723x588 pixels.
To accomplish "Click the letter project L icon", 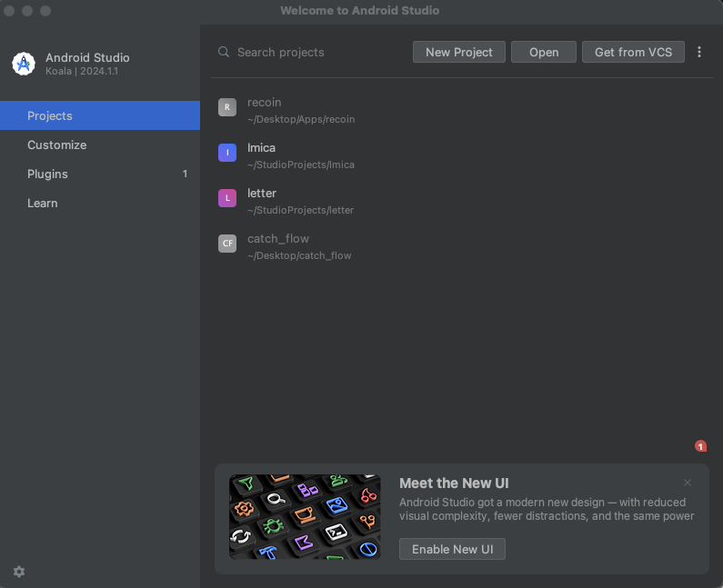I will [x=227, y=198].
